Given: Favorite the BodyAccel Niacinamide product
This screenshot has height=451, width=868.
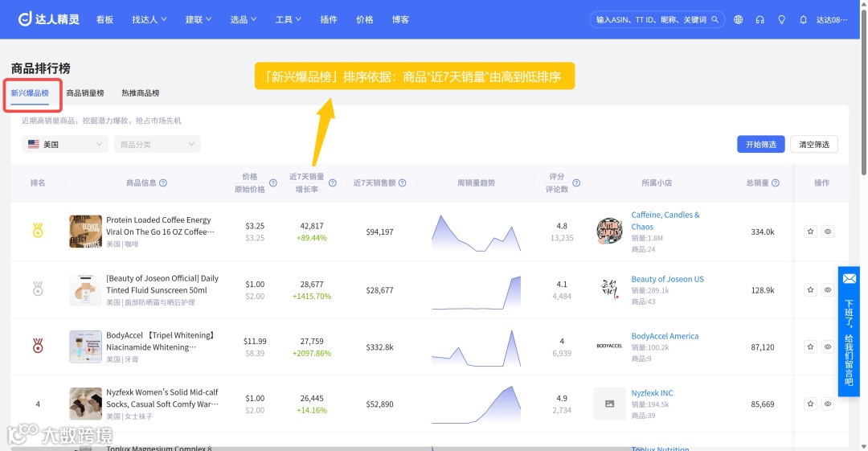Looking at the screenshot, I should click(810, 346).
